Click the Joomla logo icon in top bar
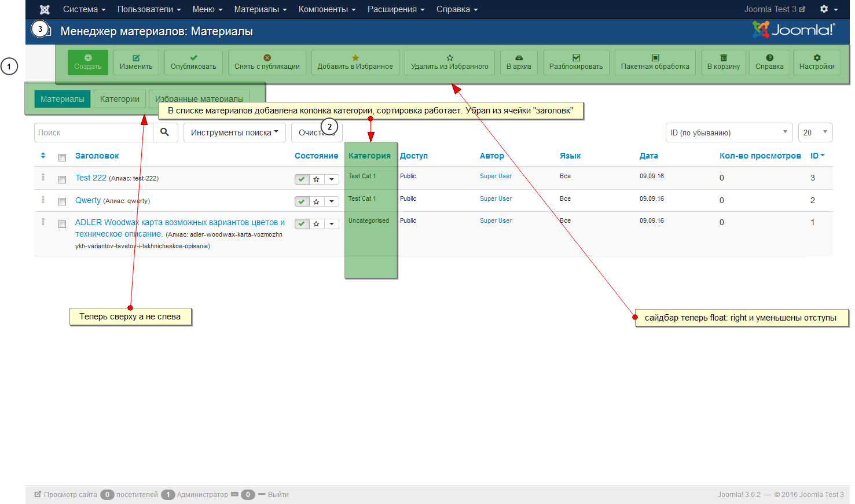The width and height of the screenshot is (855, 504). coord(45,10)
